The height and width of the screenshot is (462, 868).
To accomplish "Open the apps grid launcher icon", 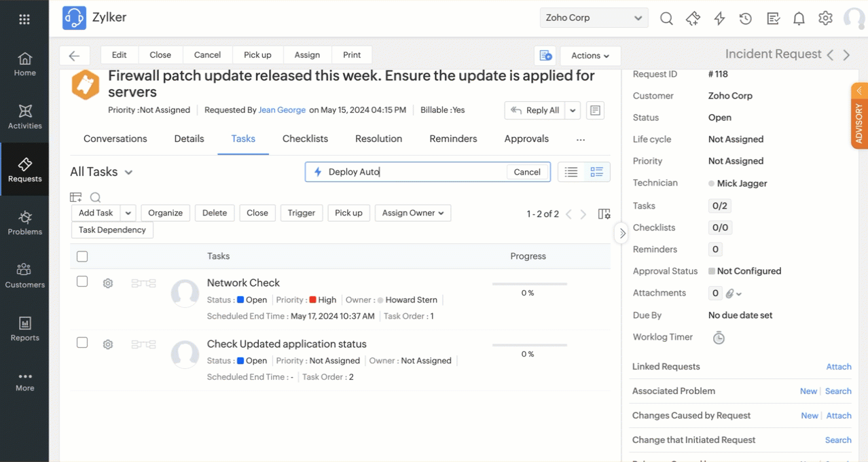I will tap(24, 19).
